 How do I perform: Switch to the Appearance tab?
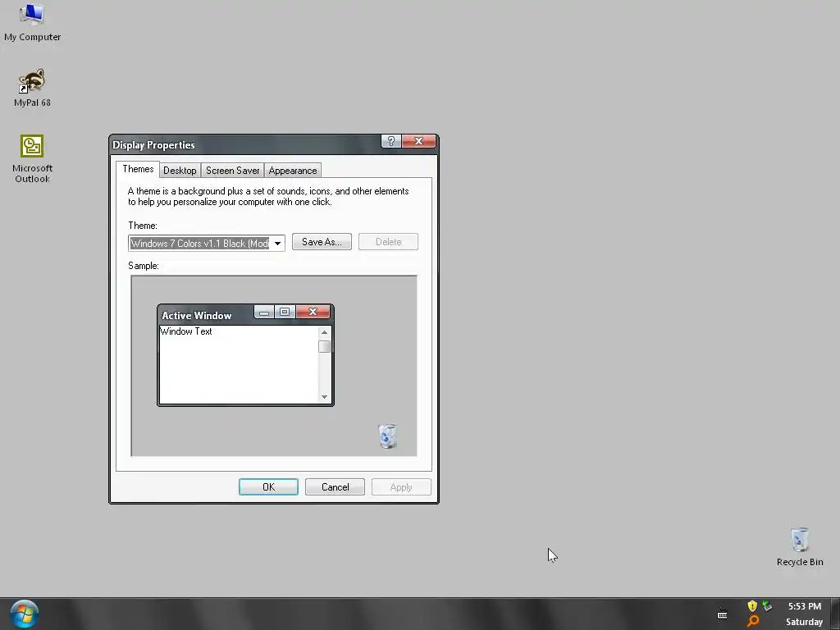pos(293,171)
